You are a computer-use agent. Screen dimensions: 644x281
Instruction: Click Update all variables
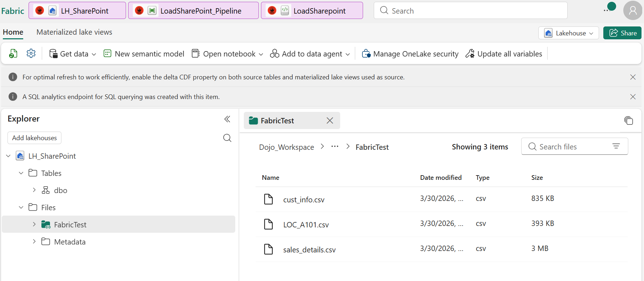pos(504,54)
